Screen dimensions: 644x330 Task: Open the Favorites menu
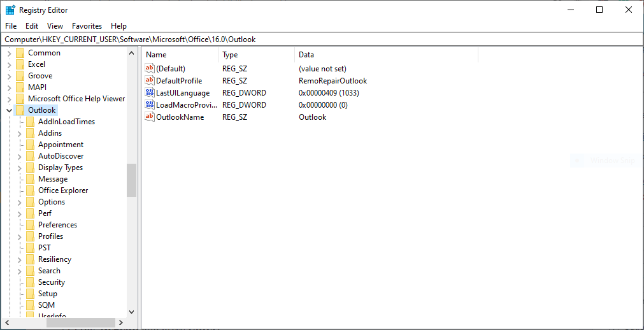[87, 26]
